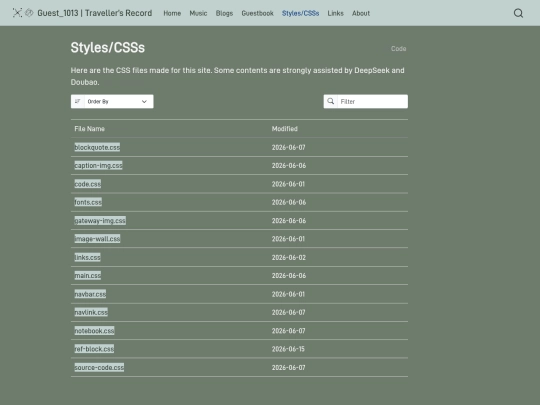Click the modified date of main.css row
The width and height of the screenshot is (540, 405).
(289, 276)
